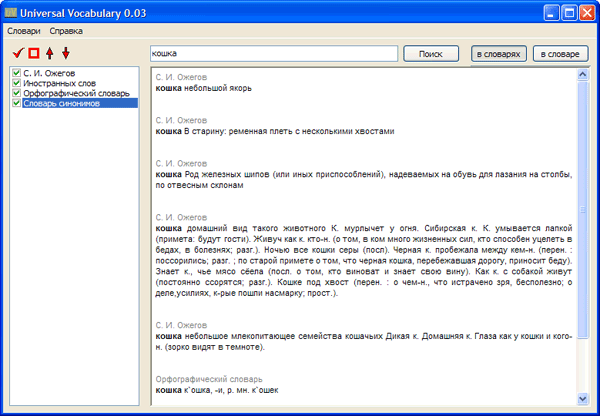The image size is (600, 416).
Task: Click the search field containing кошка
Action: [274, 53]
